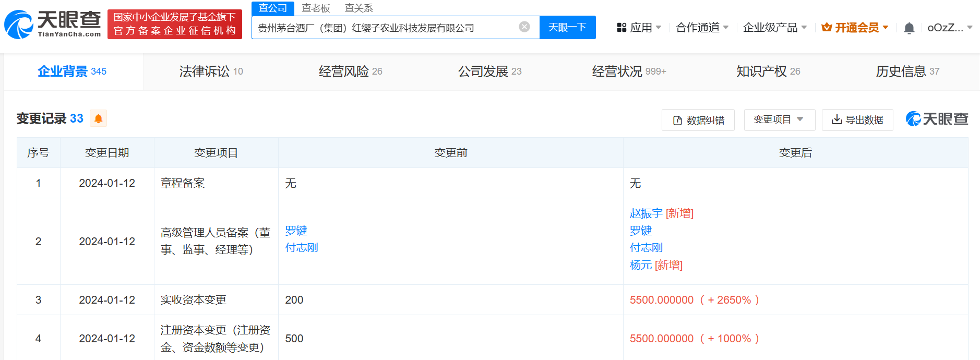980x360 pixels.
Task: Click the 开通会员 crown icon
Action: pyautogui.click(x=827, y=28)
